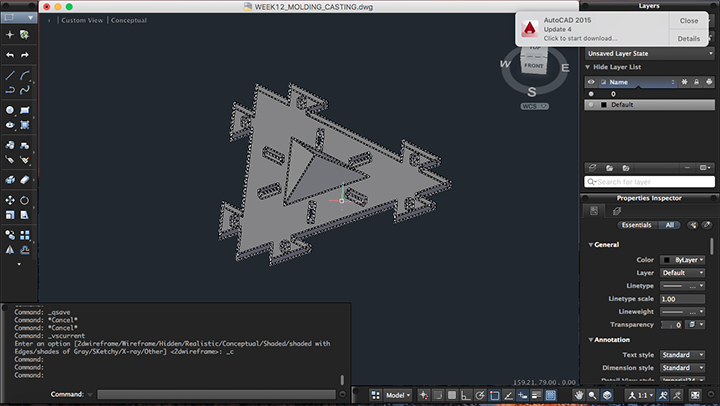The height and width of the screenshot is (406, 720).
Task: Toggle Polar Tracking in the status bar
Action: (x=480, y=395)
